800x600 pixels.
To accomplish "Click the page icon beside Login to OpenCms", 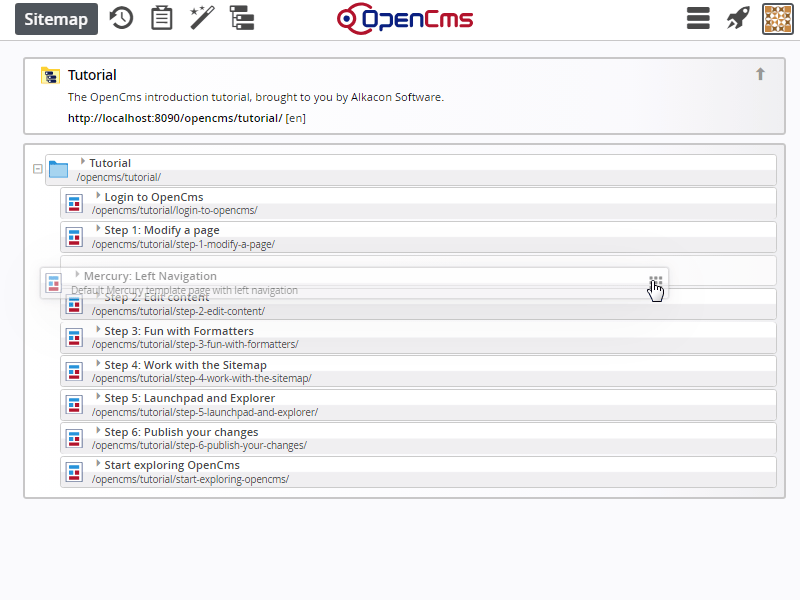I will pyautogui.click(x=74, y=203).
